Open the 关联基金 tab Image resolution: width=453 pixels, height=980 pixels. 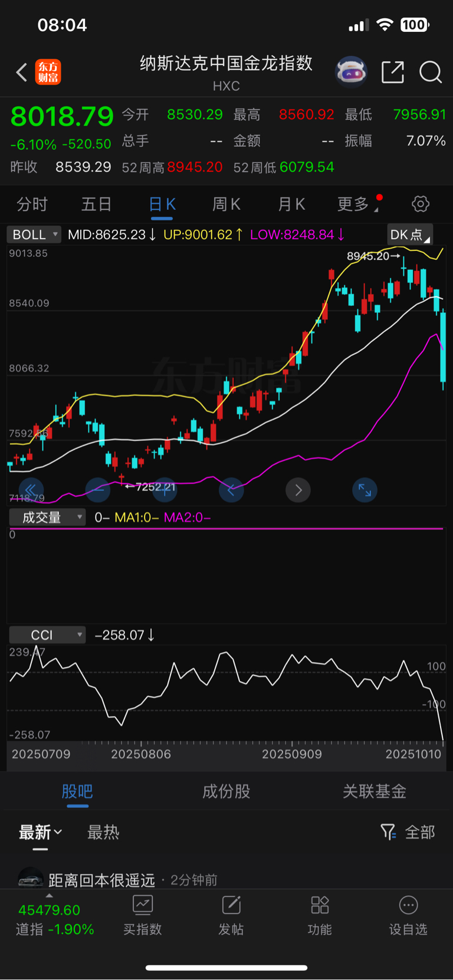(375, 791)
